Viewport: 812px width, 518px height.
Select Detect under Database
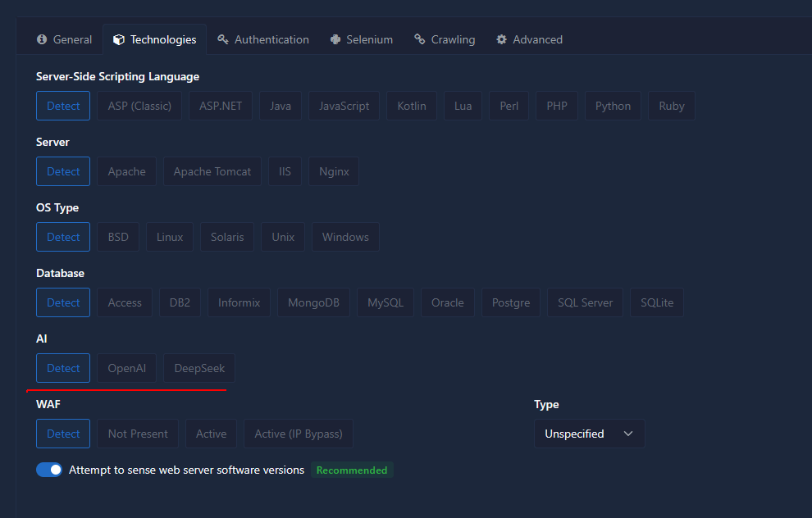pos(63,302)
